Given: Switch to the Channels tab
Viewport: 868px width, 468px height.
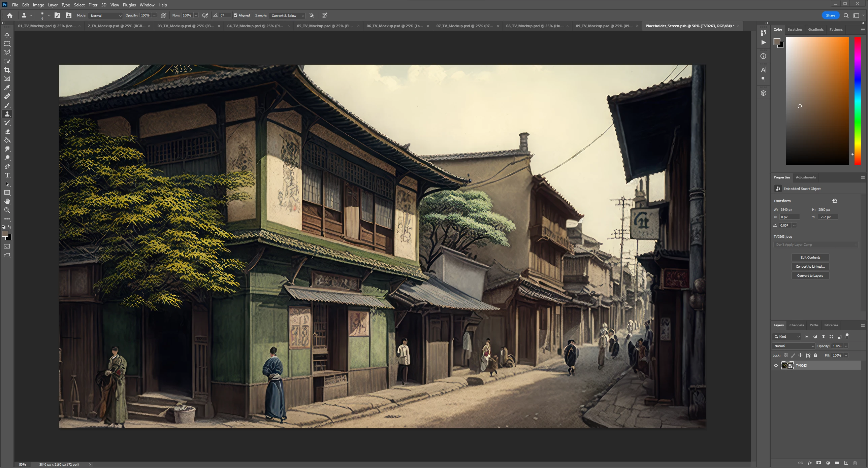Looking at the screenshot, I should [796, 325].
